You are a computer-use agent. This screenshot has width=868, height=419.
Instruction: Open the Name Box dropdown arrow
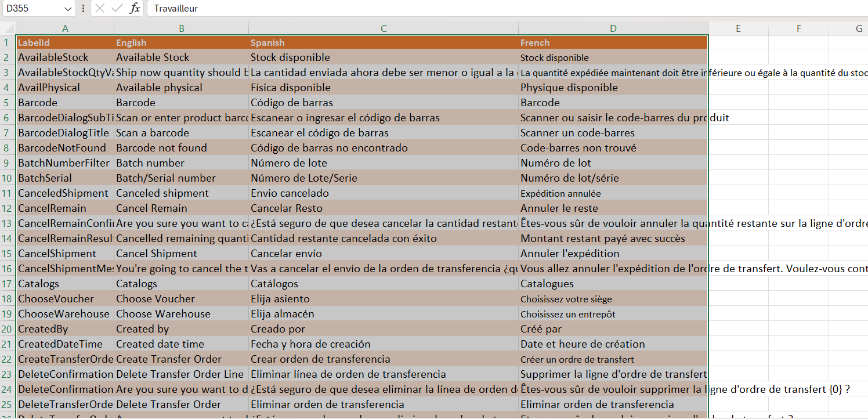[x=68, y=9]
